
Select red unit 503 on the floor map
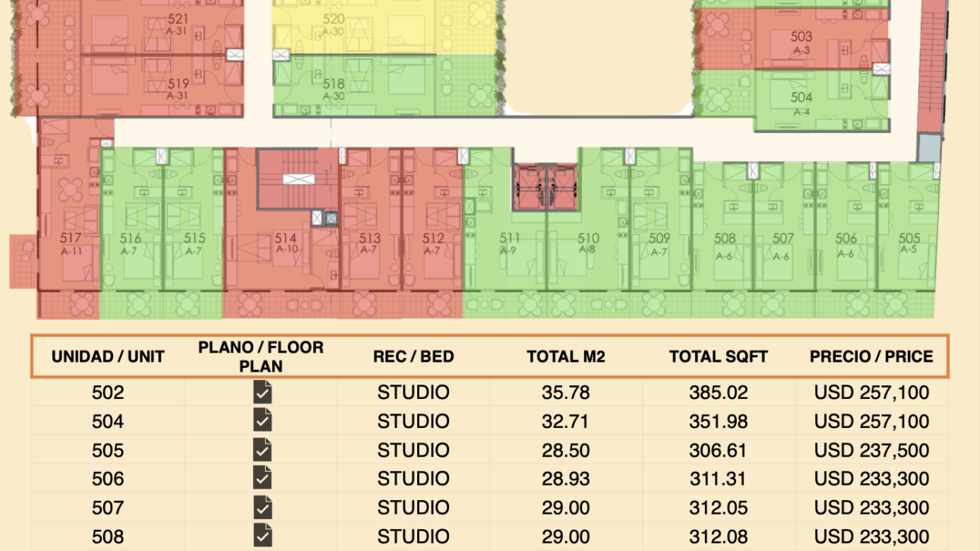point(792,40)
